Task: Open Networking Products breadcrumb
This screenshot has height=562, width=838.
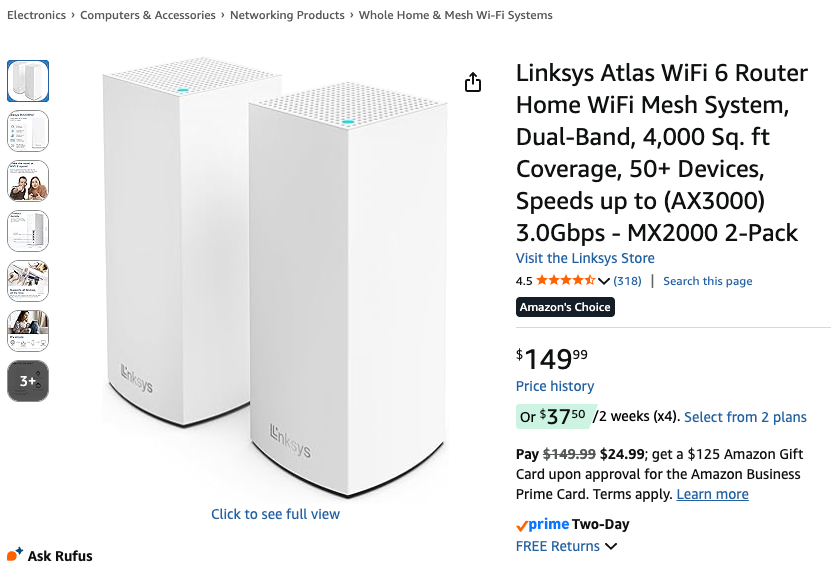Action: point(287,15)
